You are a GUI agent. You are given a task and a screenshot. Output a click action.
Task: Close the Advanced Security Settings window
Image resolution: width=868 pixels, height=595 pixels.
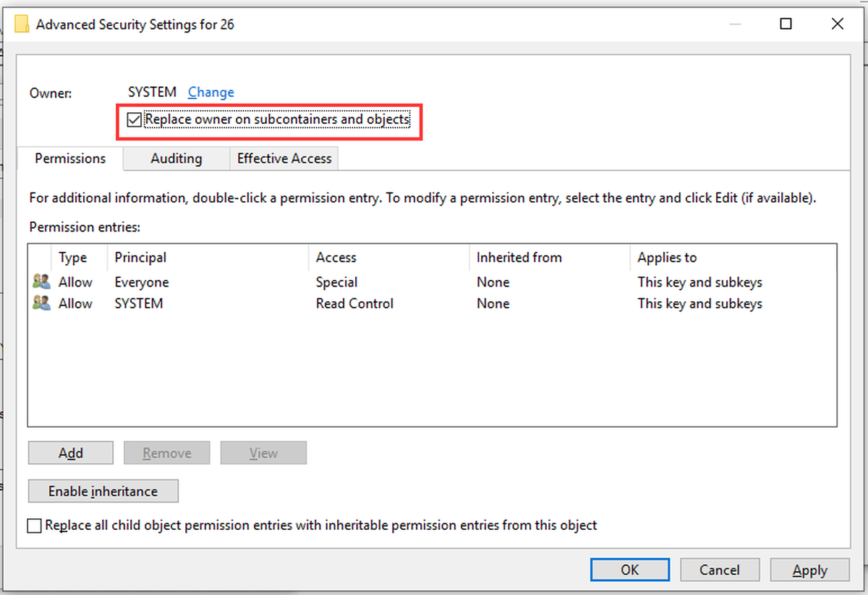point(837,24)
